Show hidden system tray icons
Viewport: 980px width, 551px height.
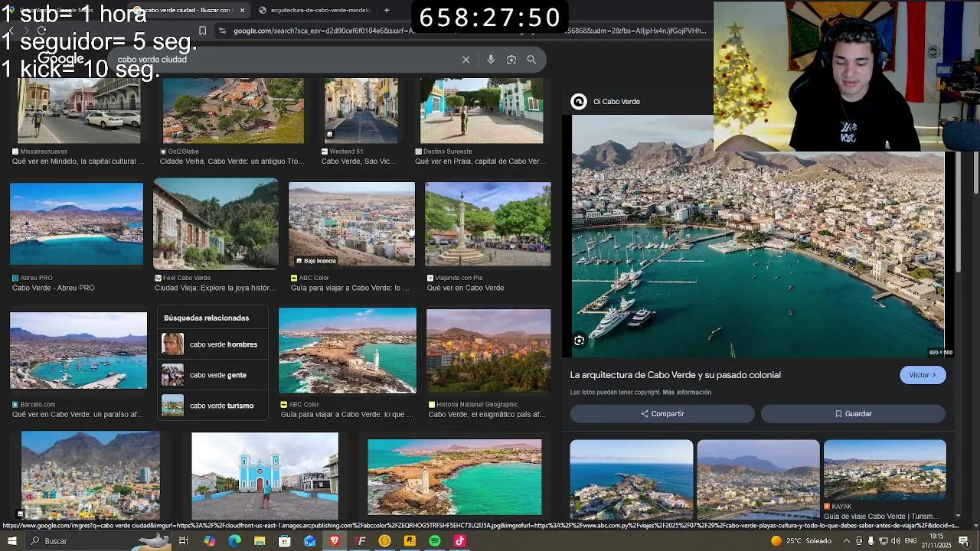click(846, 541)
